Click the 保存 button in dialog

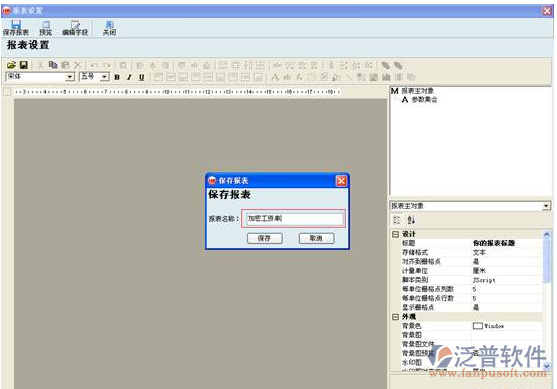265,238
